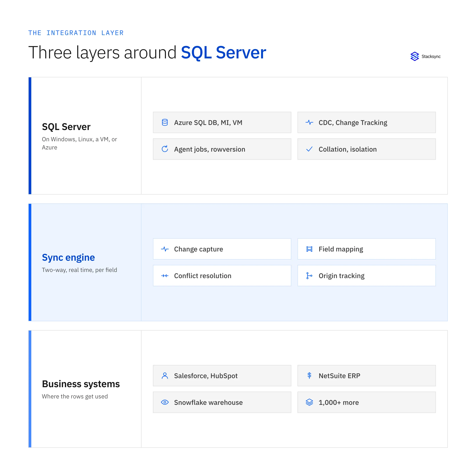Screen dimensions: 476x476
Task: Click the On Windows, Linux, a VM subtitle
Action: [79, 143]
